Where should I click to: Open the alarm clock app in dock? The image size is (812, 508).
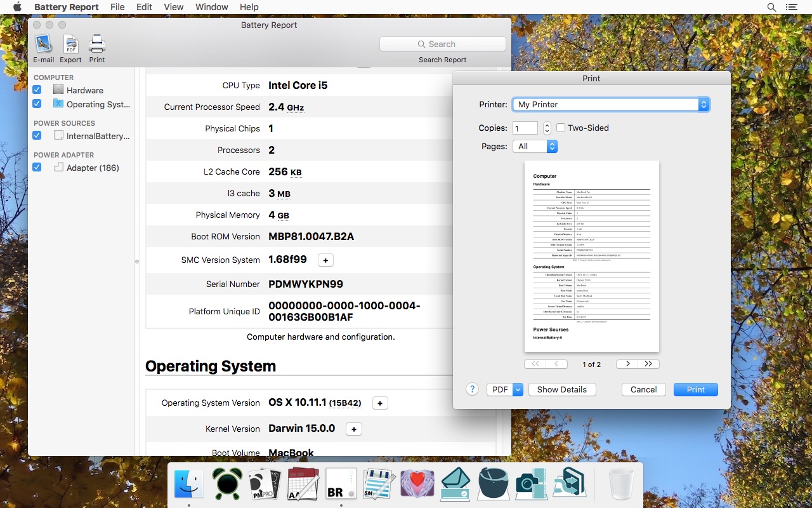pyautogui.click(x=226, y=484)
